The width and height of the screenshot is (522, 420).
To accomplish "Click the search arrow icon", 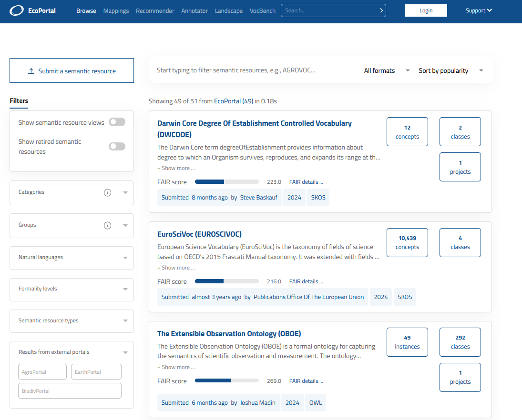I will pyautogui.click(x=381, y=10).
